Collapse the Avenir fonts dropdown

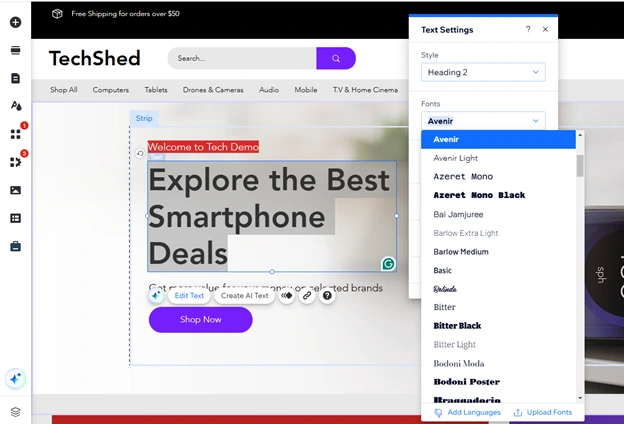(483, 121)
